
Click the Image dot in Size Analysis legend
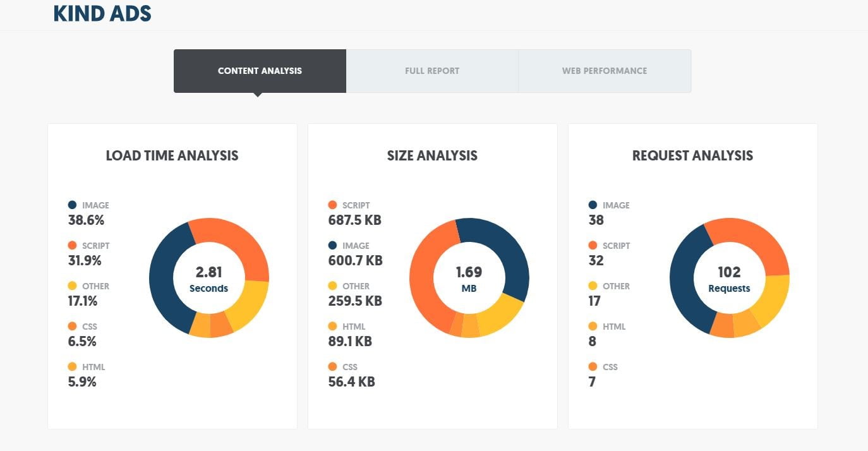click(x=332, y=246)
